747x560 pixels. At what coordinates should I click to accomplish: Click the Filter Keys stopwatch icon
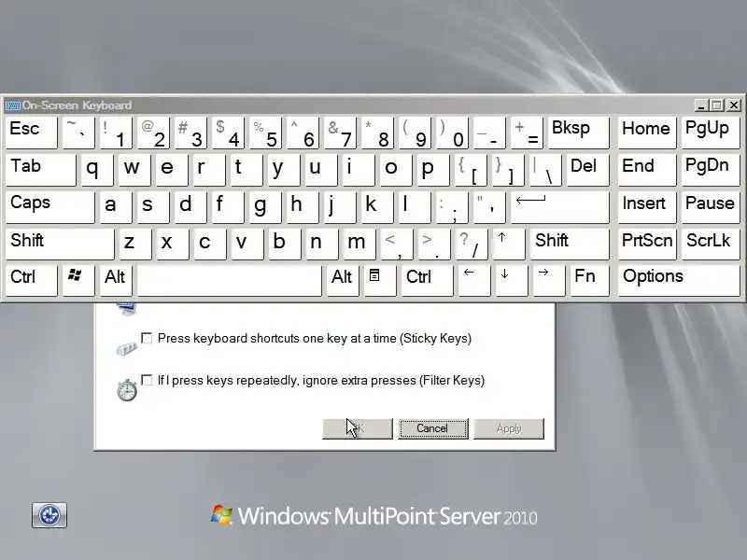[x=127, y=390]
